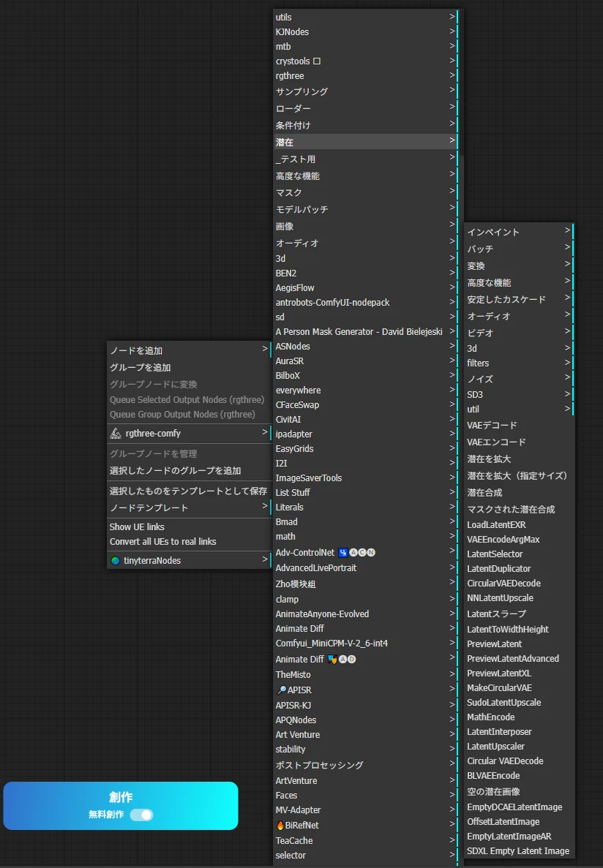The height and width of the screenshot is (868, 603).
Task: Expand the ノードテンプレート submenu arrow
Action: (266, 507)
